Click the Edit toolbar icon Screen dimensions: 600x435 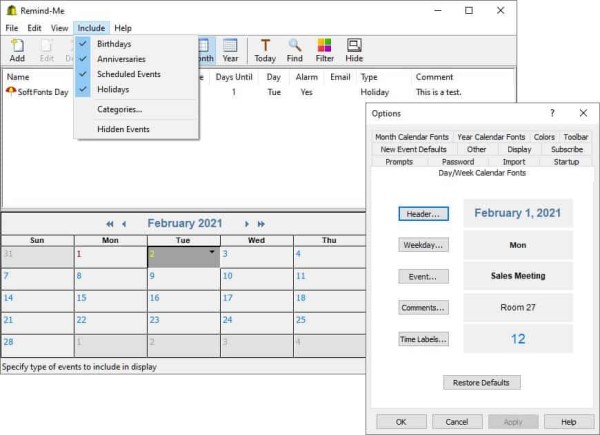click(46, 50)
